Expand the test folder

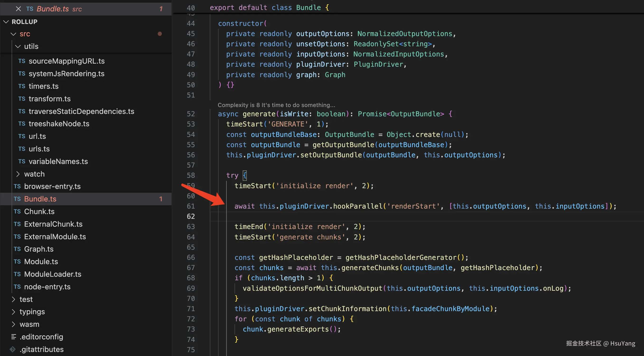click(14, 299)
